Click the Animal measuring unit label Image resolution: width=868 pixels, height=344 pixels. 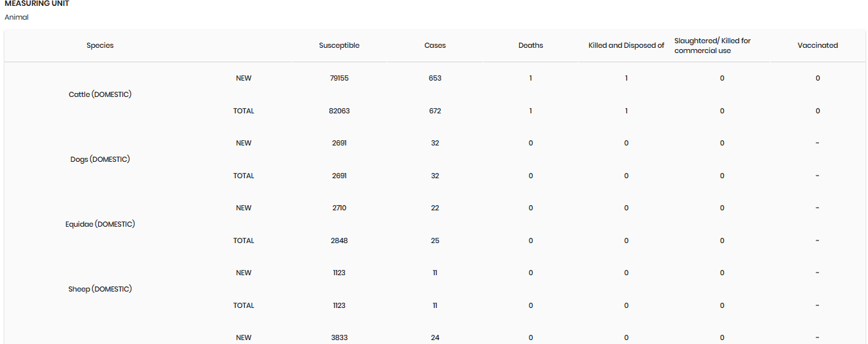pos(16,18)
